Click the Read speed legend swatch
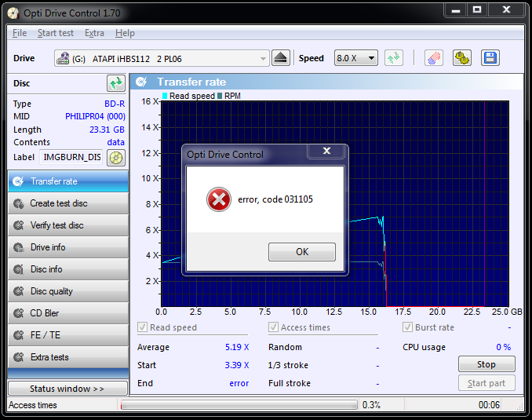532x420 pixels. (x=165, y=96)
